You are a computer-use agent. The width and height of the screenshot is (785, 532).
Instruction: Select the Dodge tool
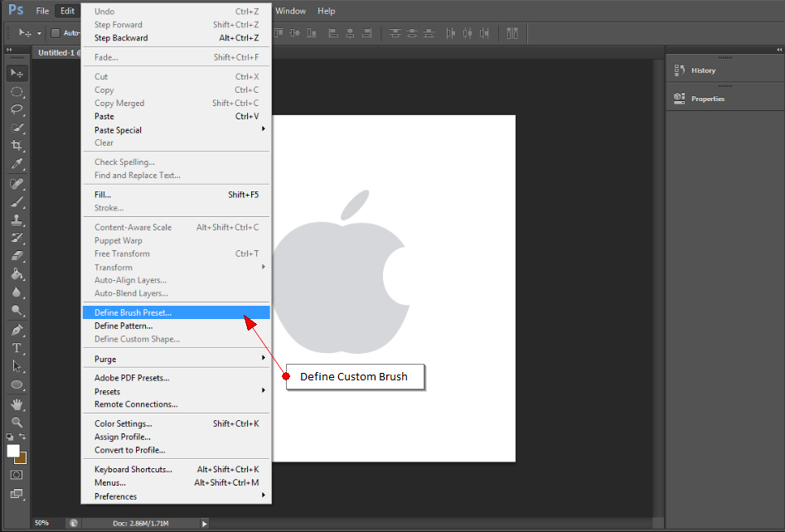[x=17, y=310]
